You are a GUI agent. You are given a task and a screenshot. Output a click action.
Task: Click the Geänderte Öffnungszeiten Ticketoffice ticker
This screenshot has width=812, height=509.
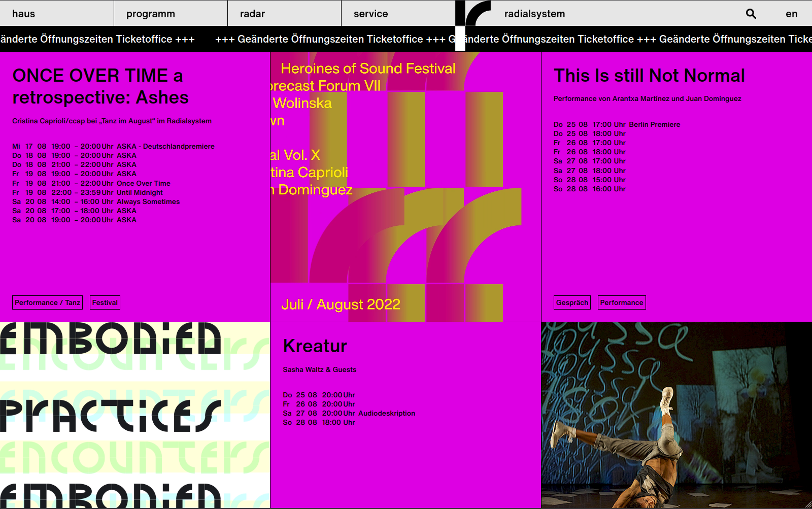pyautogui.click(x=330, y=39)
